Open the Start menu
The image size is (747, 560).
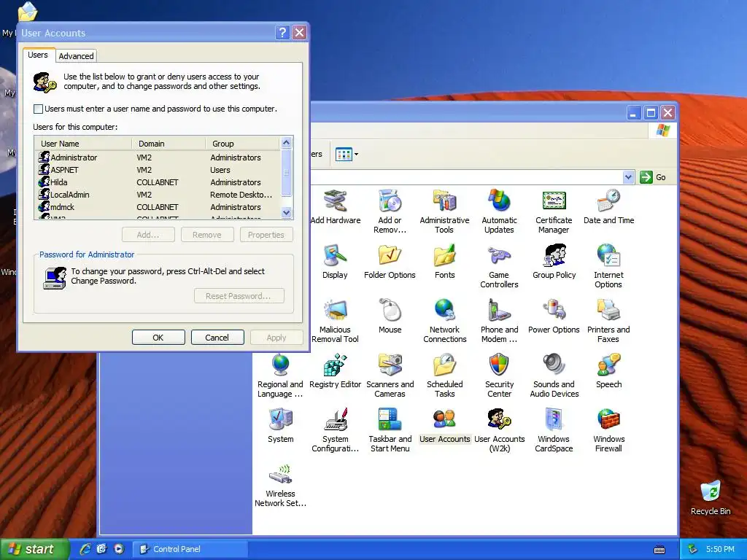(34, 549)
